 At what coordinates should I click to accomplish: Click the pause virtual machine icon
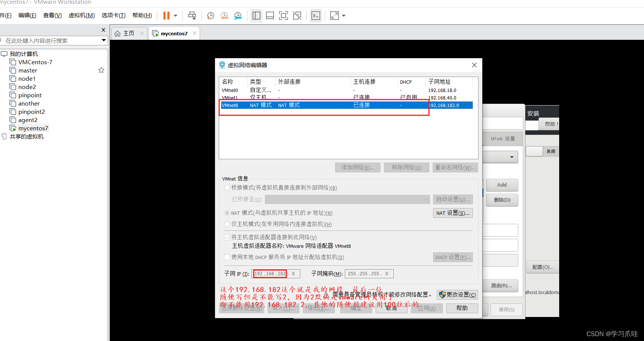tap(166, 15)
